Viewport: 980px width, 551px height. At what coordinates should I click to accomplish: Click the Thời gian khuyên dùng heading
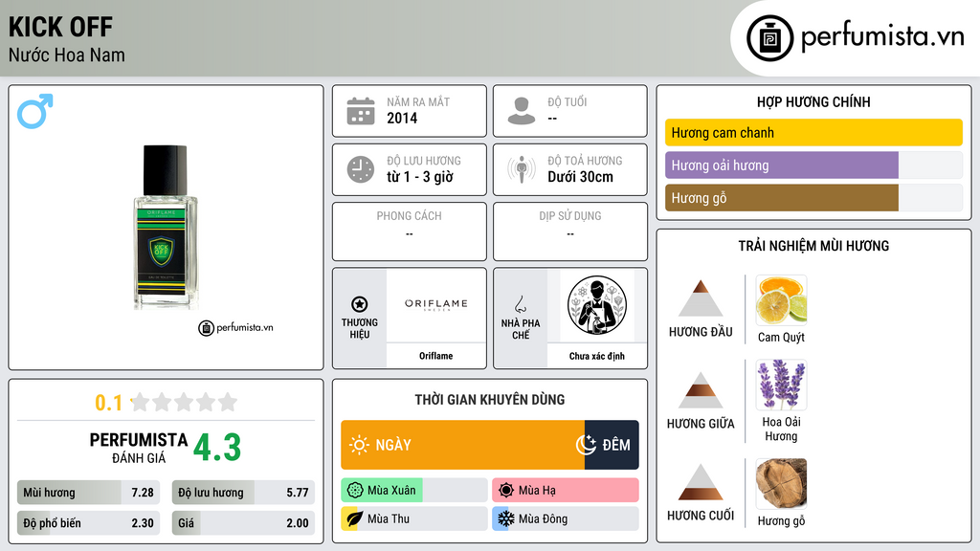(x=490, y=400)
